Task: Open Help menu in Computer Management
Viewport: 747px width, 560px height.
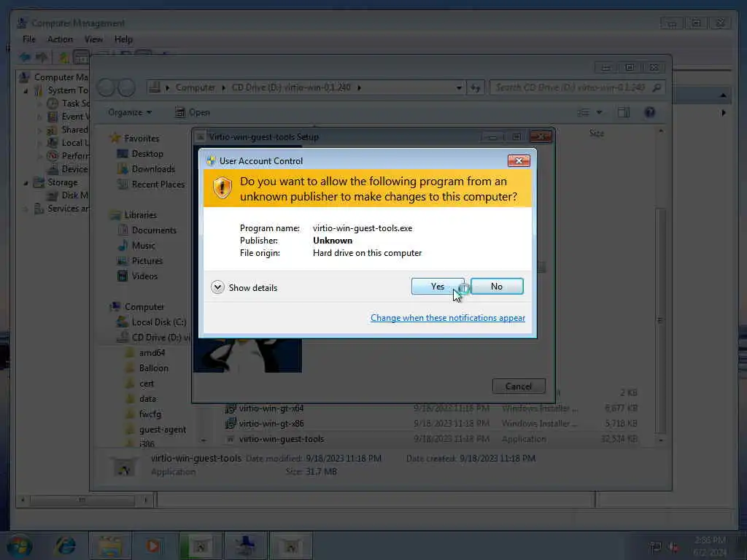Action: point(123,39)
